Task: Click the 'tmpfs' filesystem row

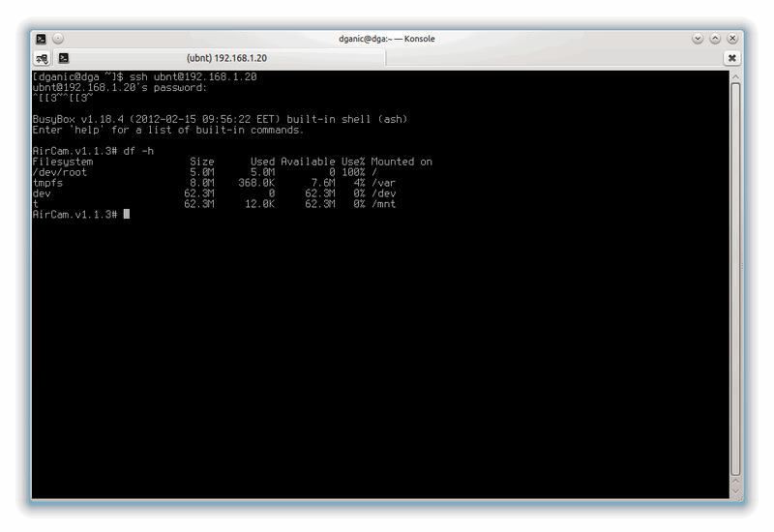Action: (214, 183)
